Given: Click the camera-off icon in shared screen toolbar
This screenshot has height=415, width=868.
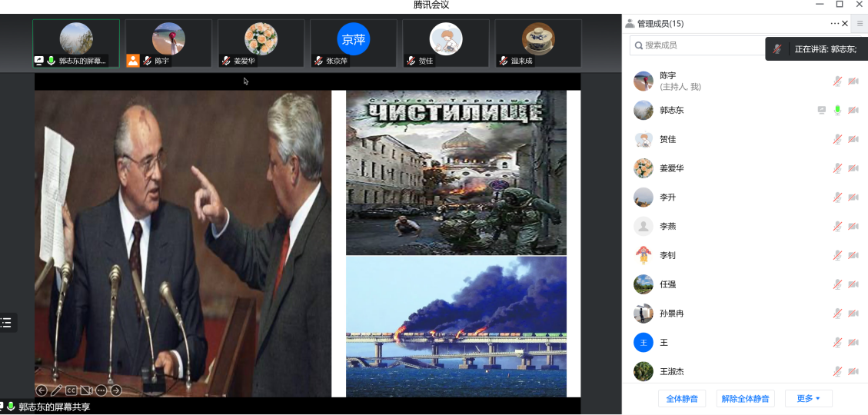Looking at the screenshot, I should [x=86, y=390].
